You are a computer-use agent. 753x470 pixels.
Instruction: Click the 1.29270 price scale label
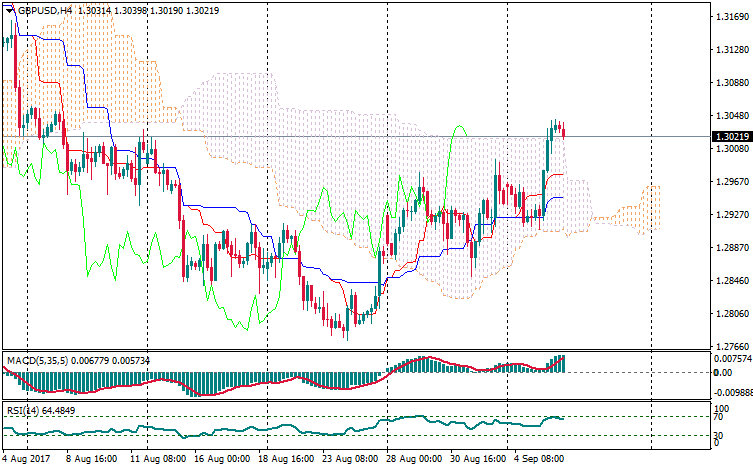pos(727,215)
